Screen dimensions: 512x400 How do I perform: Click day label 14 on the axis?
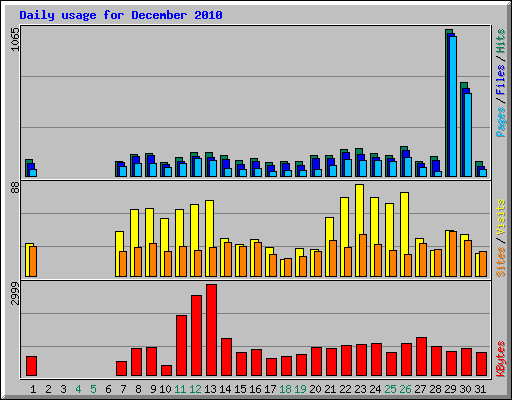point(225,389)
